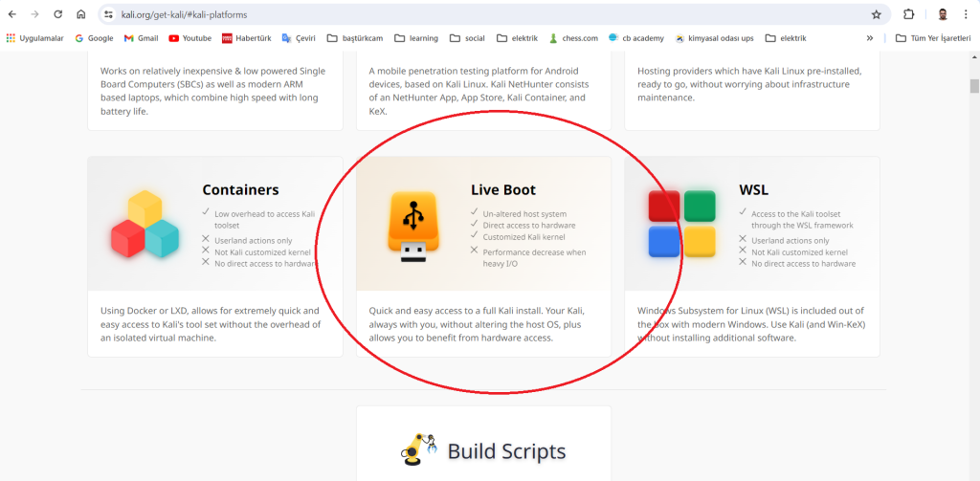Bookmark this page with the star icon
Image resolution: width=980 pixels, height=481 pixels.
pos(876,14)
